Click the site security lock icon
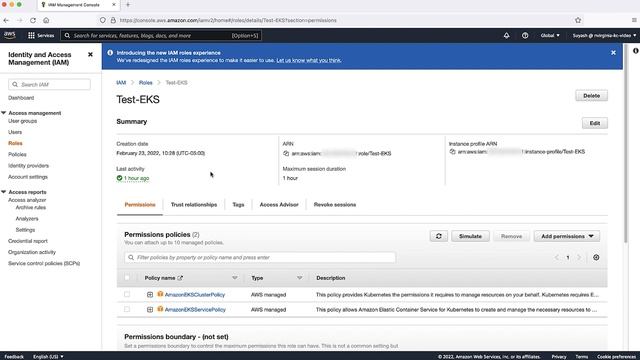The width and height of the screenshot is (640, 360). pyautogui.click(x=113, y=20)
